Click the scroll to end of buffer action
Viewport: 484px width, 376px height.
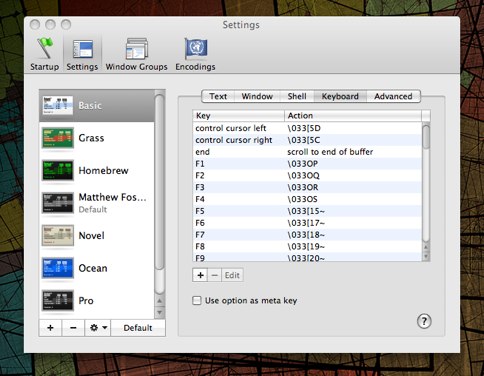pyautogui.click(x=330, y=152)
